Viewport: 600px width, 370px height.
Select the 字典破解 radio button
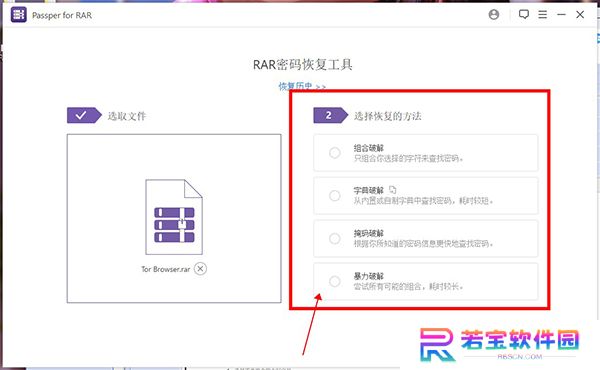pyautogui.click(x=335, y=196)
